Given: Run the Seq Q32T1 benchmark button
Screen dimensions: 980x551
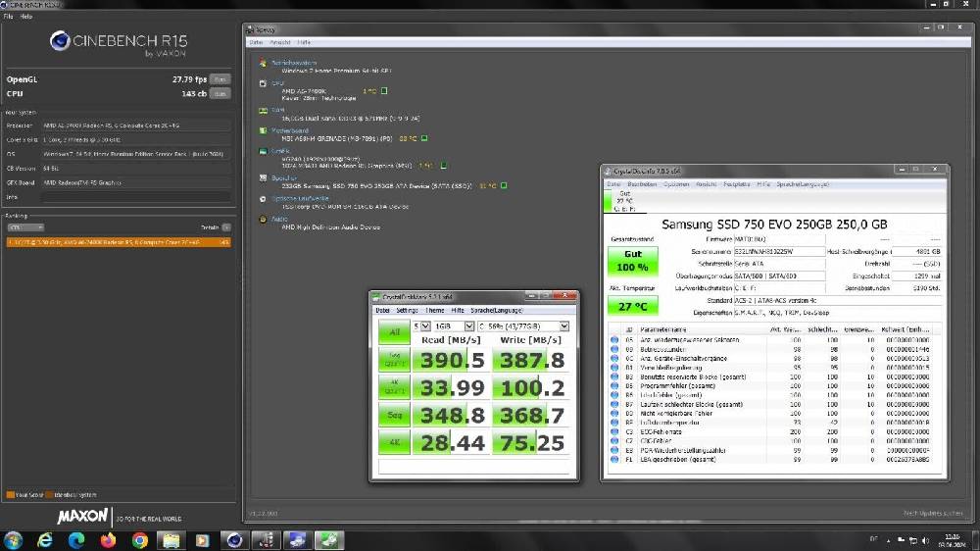Looking at the screenshot, I should 394,360.
